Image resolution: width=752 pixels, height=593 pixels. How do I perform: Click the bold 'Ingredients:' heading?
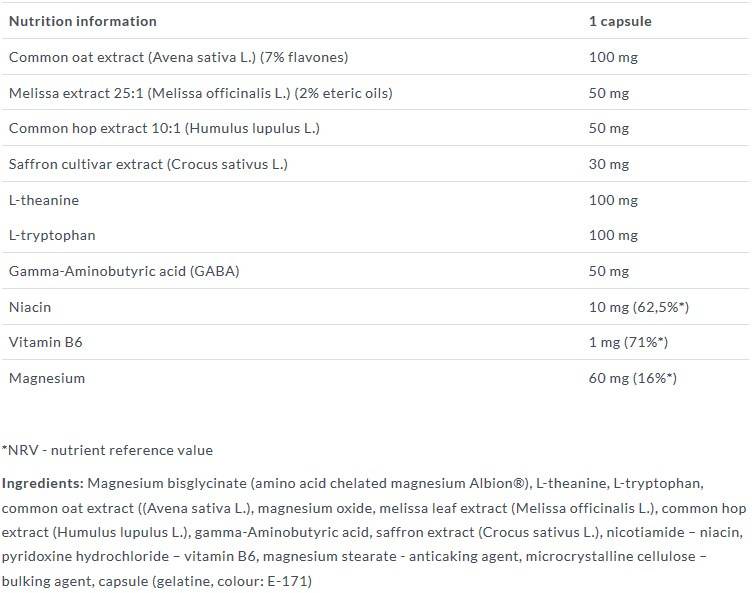pos(42,483)
